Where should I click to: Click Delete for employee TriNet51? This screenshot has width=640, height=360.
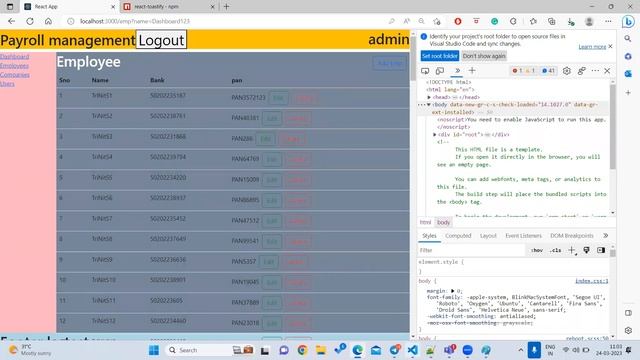click(305, 98)
